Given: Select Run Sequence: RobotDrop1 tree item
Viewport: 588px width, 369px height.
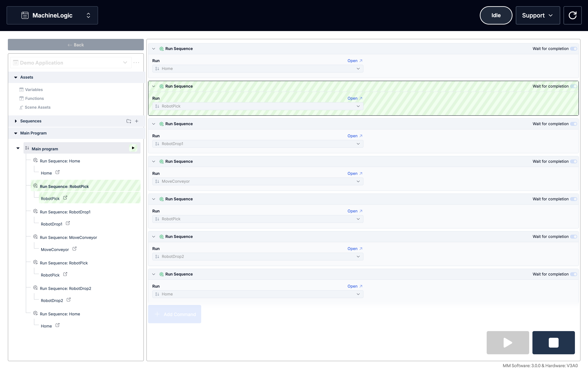Looking at the screenshot, I should pyautogui.click(x=65, y=212).
